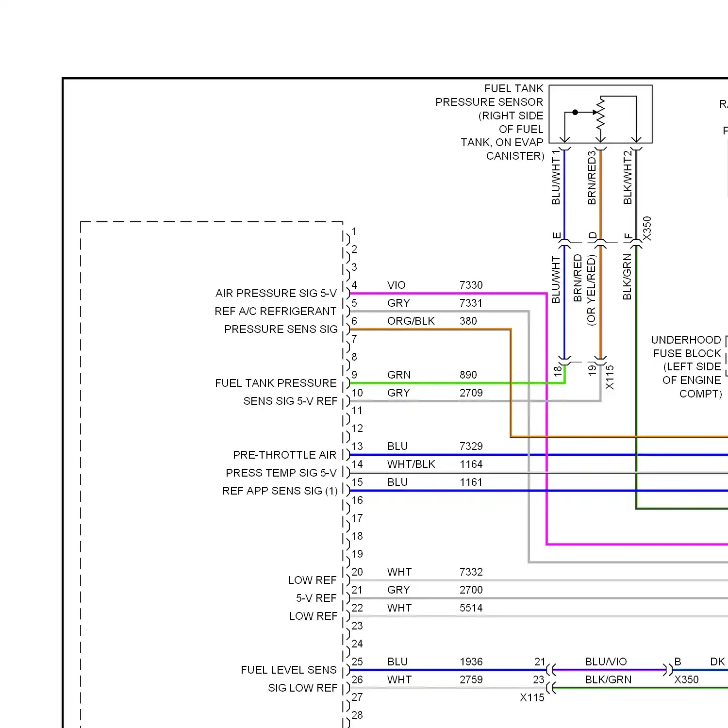Screen dimensions: 728x728
Task: Select the GRN wire color label
Action: tap(399, 375)
